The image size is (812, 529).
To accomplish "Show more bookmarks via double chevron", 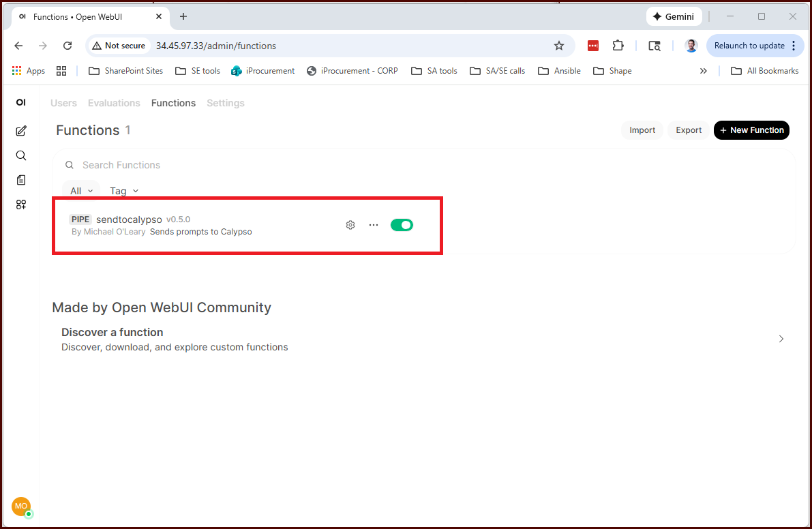I will tap(704, 71).
